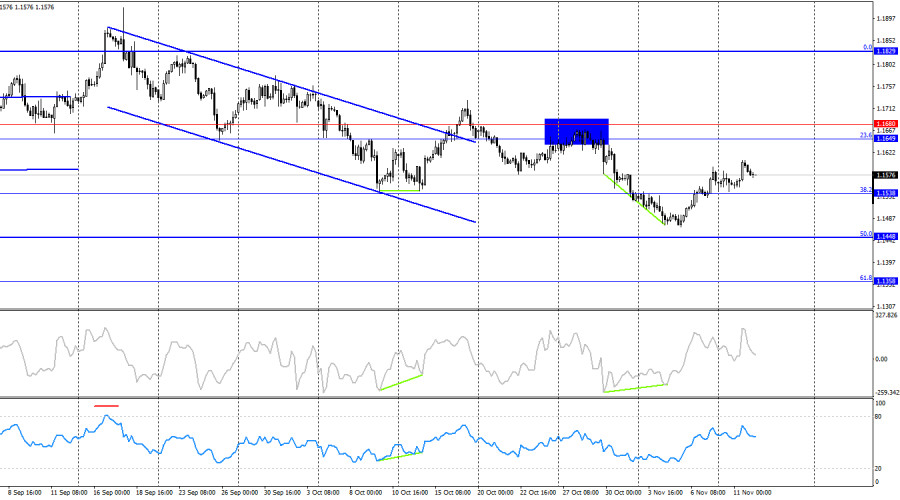Click the 1.1538 Fibonacci price tag

[885, 193]
